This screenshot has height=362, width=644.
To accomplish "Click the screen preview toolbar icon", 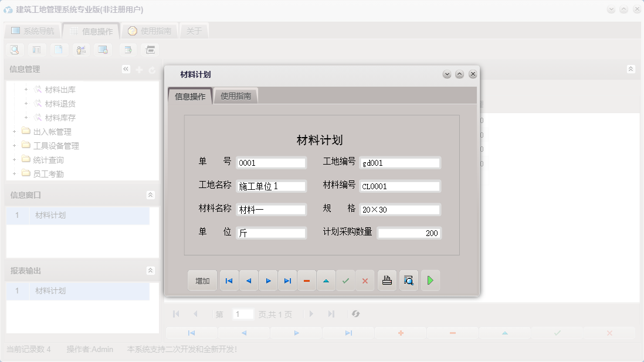I will click(103, 49).
